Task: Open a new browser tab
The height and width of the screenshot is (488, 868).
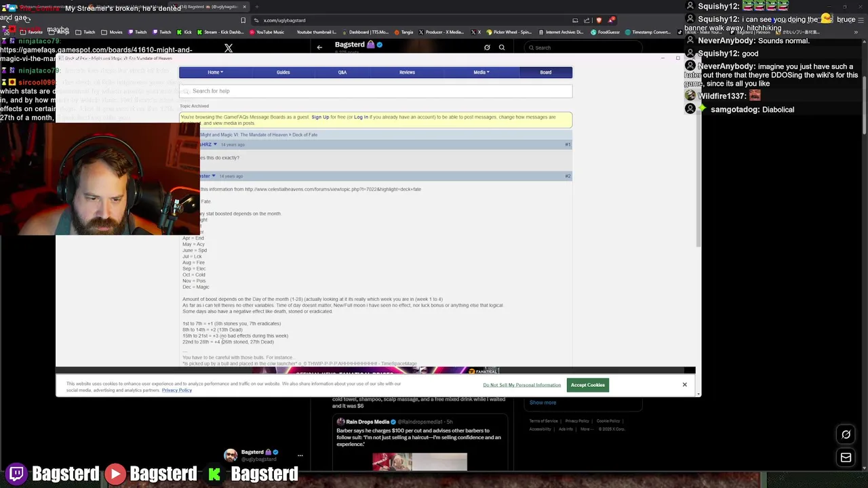Action: (x=257, y=7)
